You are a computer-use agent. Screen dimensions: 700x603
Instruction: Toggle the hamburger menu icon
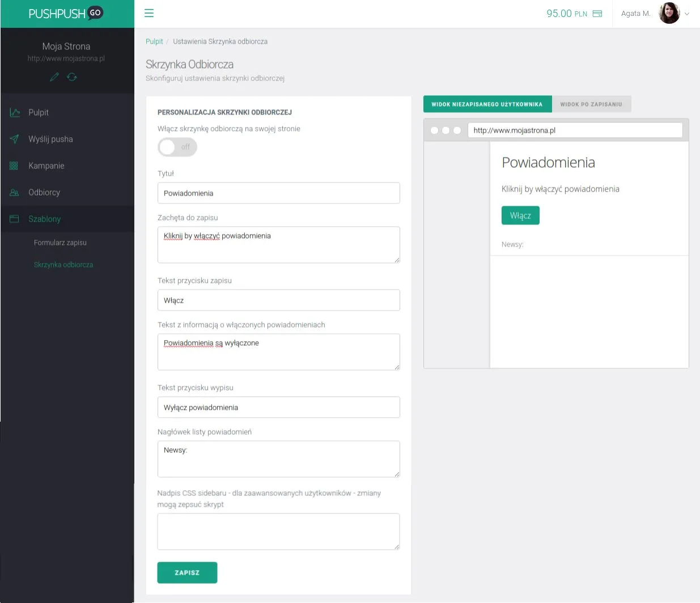point(149,13)
